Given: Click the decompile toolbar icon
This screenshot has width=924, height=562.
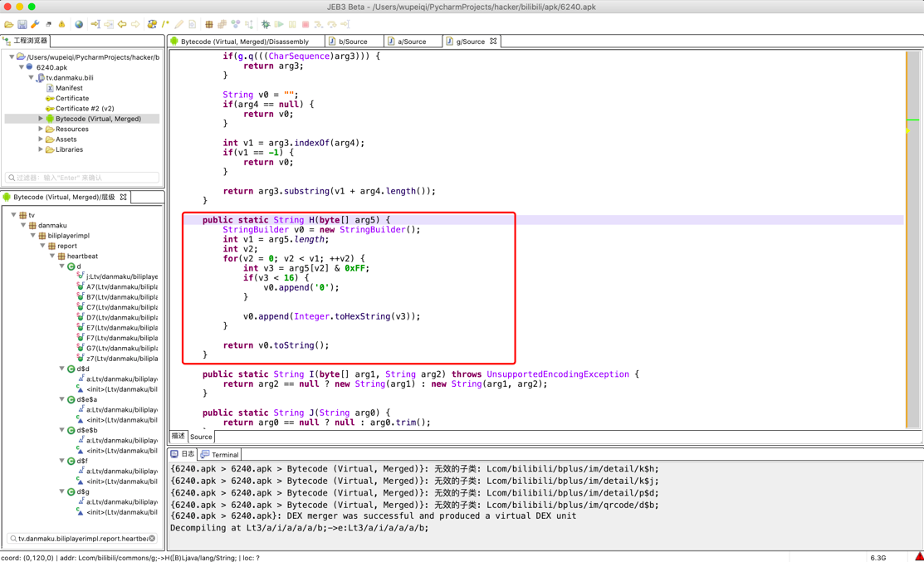Looking at the screenshot, I should pyautogui.click(x=152, y=24).
